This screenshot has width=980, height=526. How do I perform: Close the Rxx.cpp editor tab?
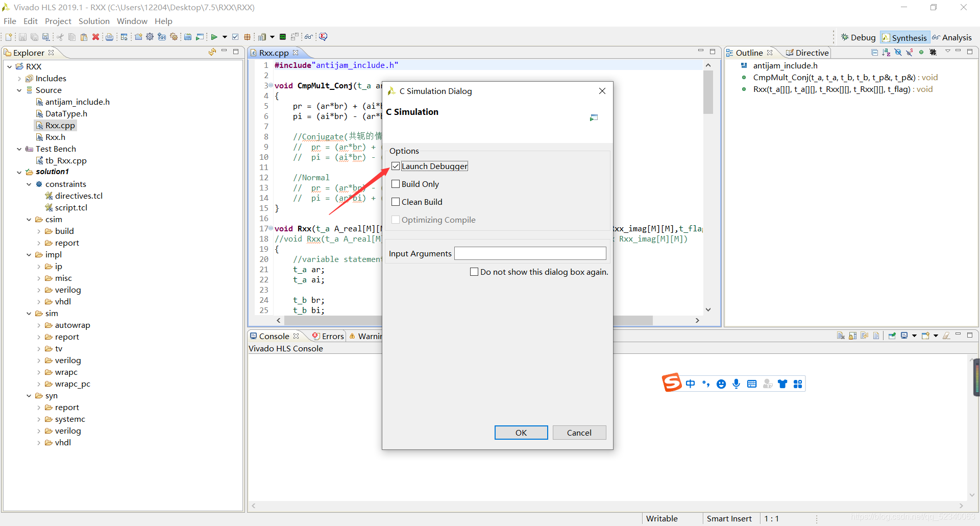click(296, 53)
